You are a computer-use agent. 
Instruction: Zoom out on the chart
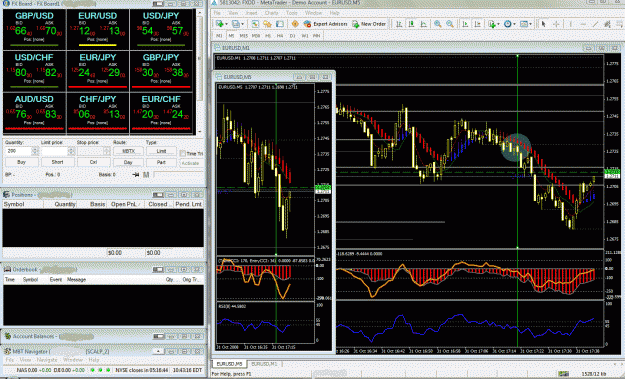click(450, 24)
